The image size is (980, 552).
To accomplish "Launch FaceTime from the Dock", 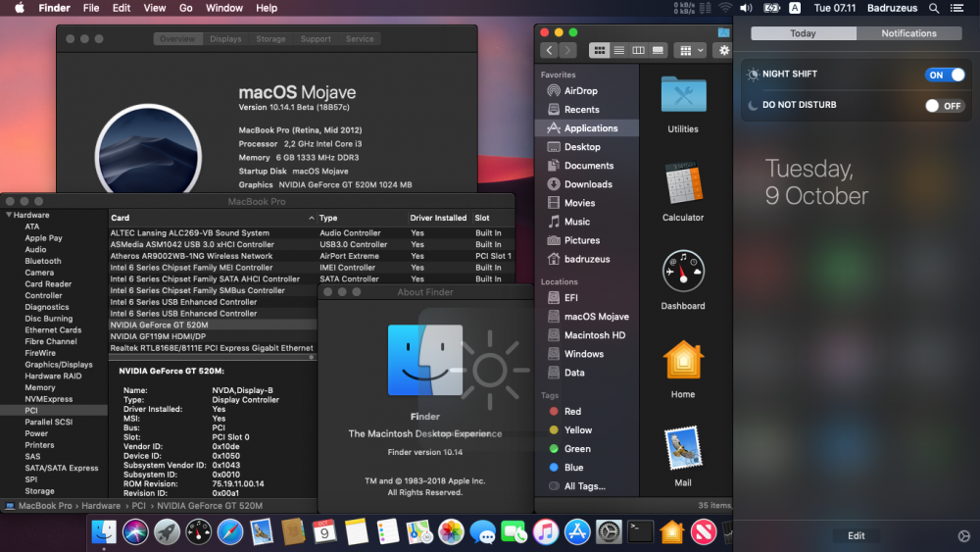I will point(514,532).
